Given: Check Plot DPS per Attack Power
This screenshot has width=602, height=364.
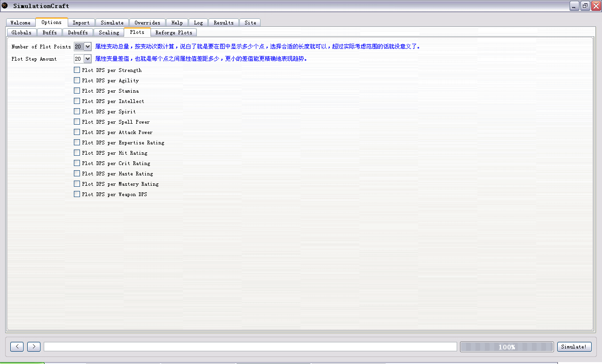Looking at the screenshot, I should click(77, 132).
